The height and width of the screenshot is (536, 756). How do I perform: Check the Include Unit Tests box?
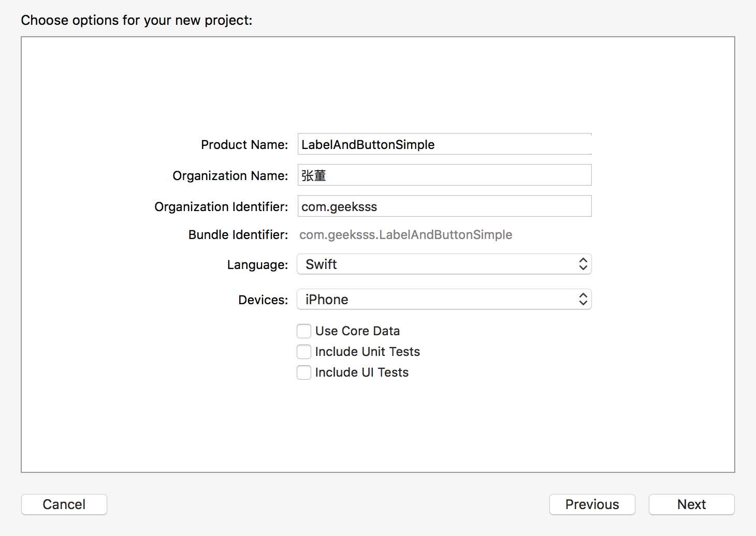click(304, 352)
